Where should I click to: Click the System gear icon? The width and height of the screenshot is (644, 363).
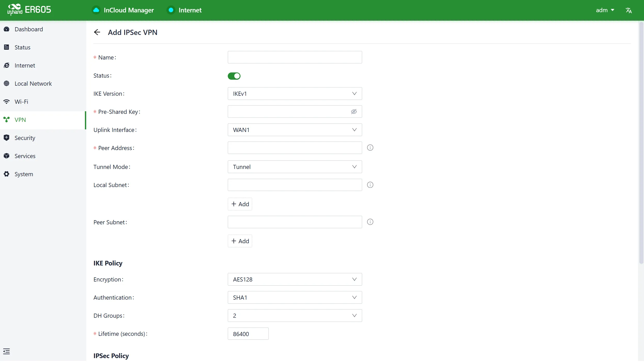[x=7, y=174]
